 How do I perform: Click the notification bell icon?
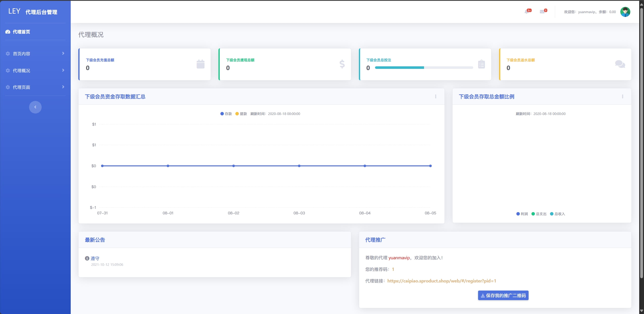(x=527, y=12)
